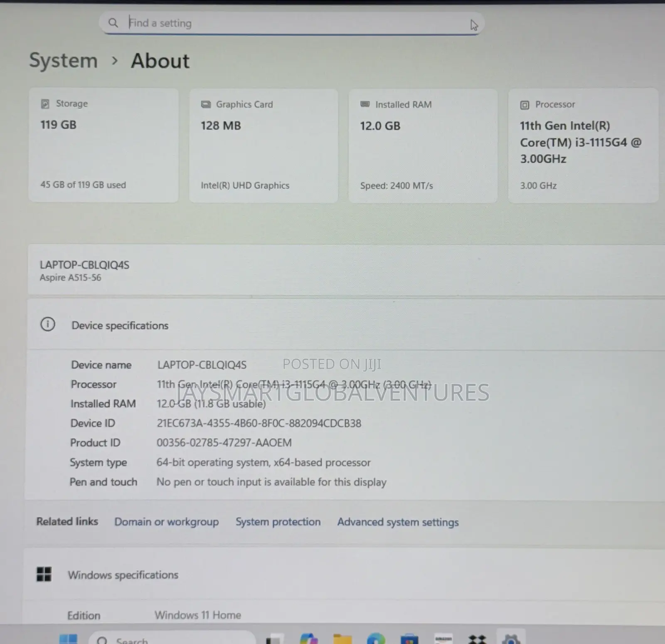This screenshot has height=644, width=665.
Task: Click the "Speed: 2400 MT/s" text
Action: [397, 185]
